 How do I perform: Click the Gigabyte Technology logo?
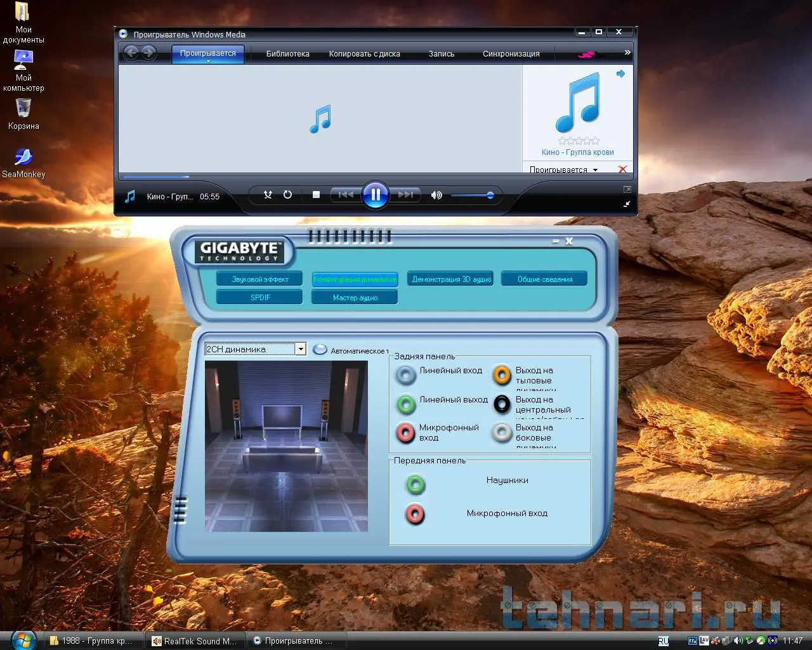click(239, 251)
